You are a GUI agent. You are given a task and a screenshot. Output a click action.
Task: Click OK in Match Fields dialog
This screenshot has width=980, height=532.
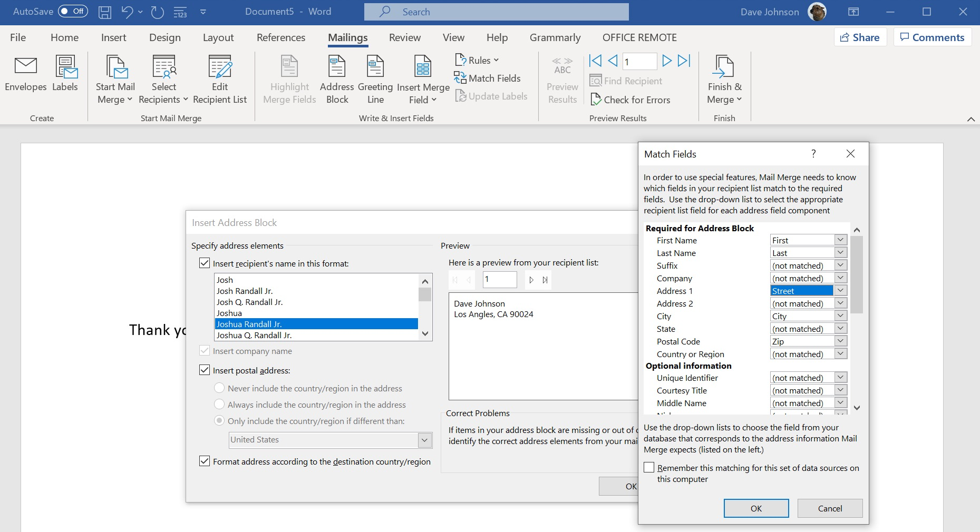756,508
